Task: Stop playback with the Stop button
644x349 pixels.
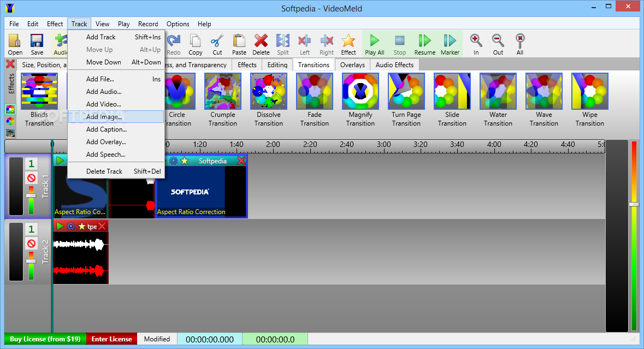Action: [x=400, y=44]
